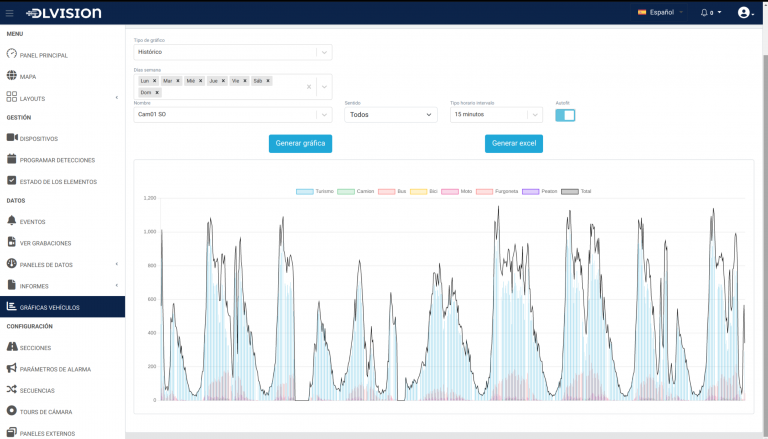Click the Mapa globe icon

12,75
